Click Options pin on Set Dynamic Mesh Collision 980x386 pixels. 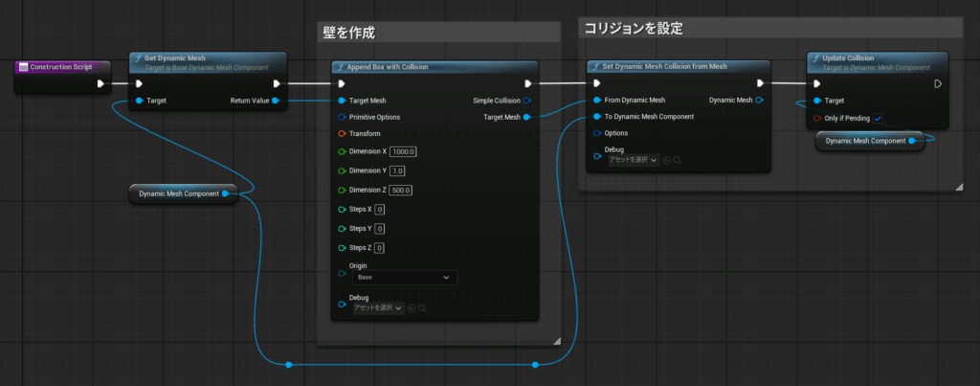597,133
